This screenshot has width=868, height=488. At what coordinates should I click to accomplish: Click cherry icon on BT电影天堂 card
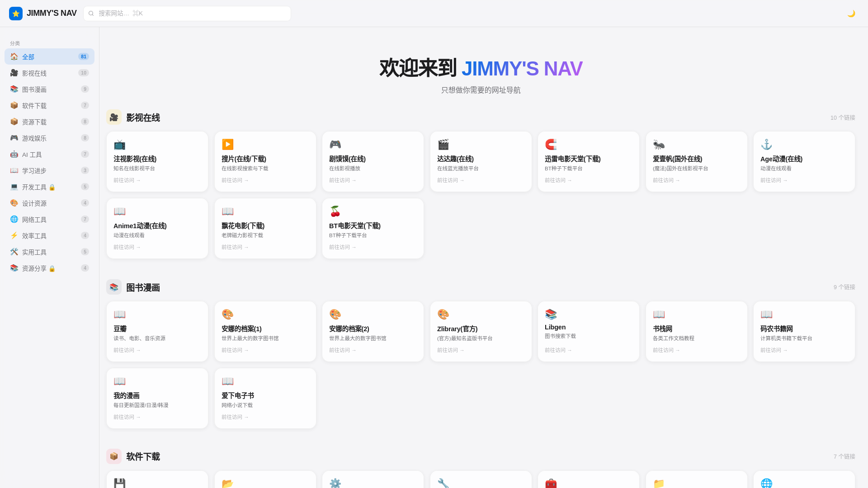[x=335, y=211]
